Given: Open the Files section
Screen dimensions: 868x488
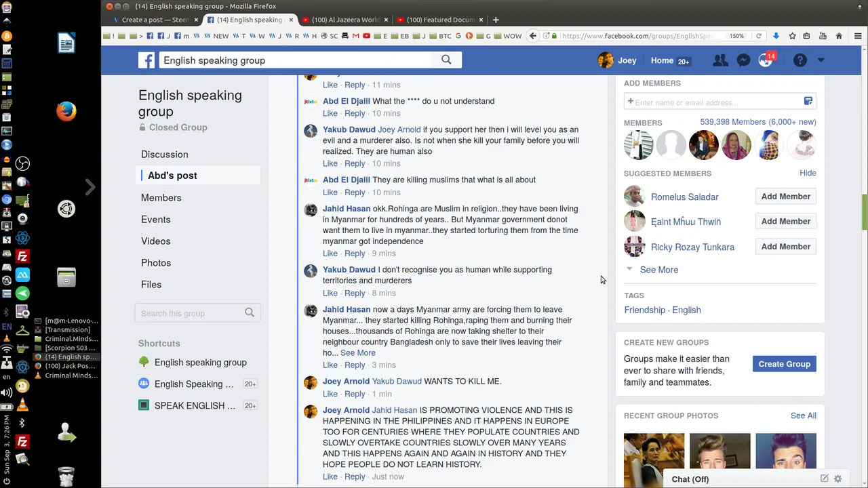Looking at the screenshot, I should point(151,285).
